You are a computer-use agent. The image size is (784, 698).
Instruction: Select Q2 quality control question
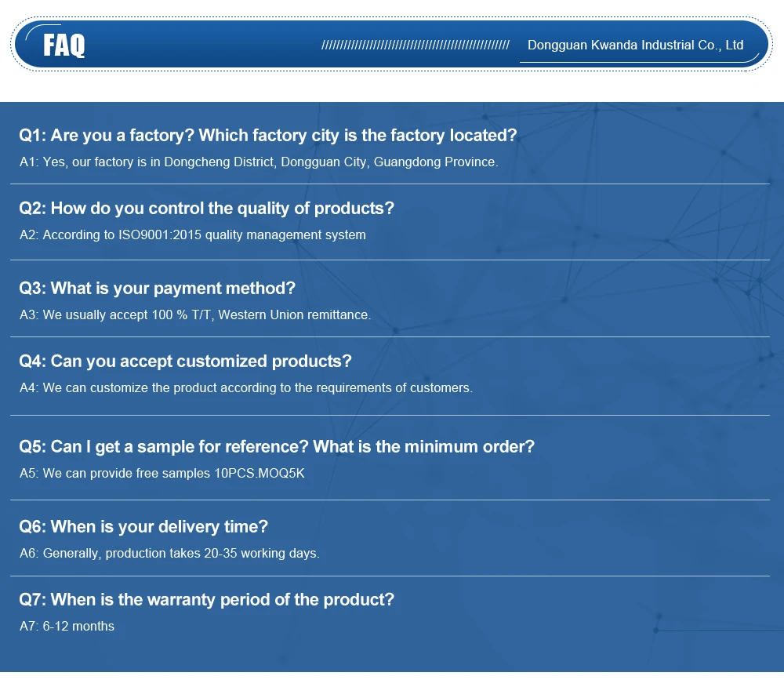pyautogui.click(x=206, y=209)
